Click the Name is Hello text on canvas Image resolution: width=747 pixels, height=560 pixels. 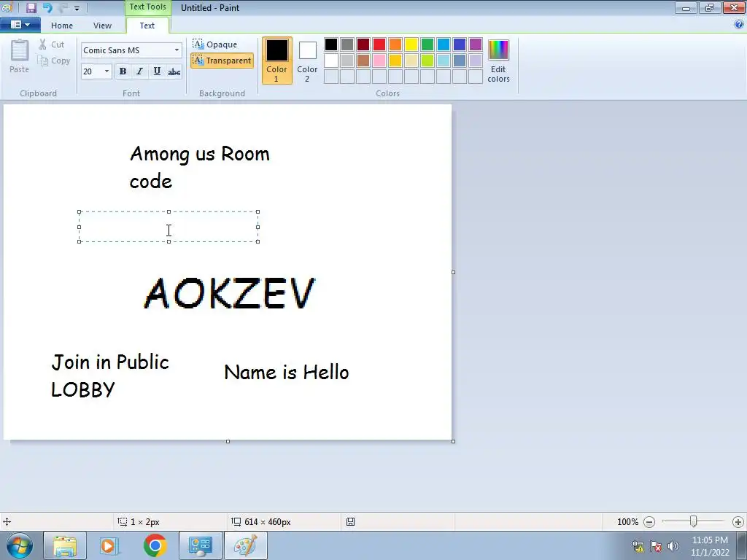coord(286,373)
